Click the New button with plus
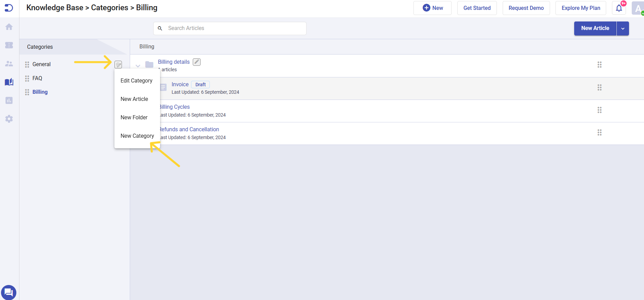This screenshot has width=644, height=300. click(433, 8)
